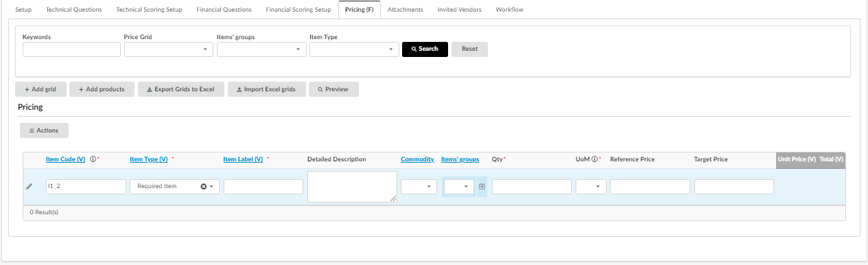Click the info icon beside Item Code (V)

93,159
